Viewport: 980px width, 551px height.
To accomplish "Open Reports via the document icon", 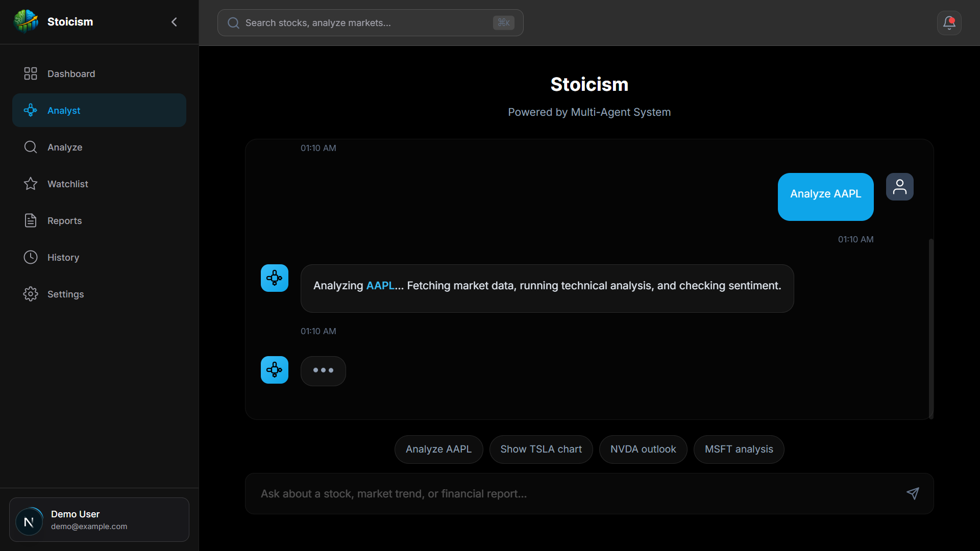I will [x=30, y=220].
